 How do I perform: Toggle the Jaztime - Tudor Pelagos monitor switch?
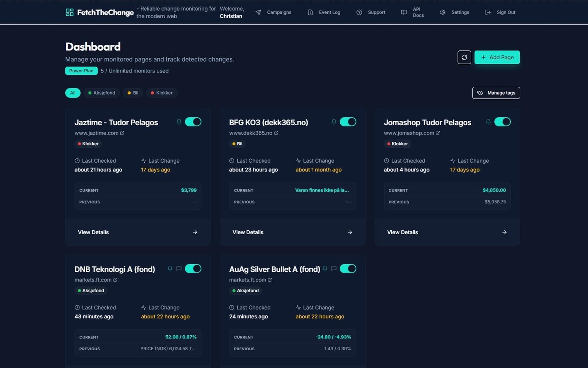pos(193,122)
